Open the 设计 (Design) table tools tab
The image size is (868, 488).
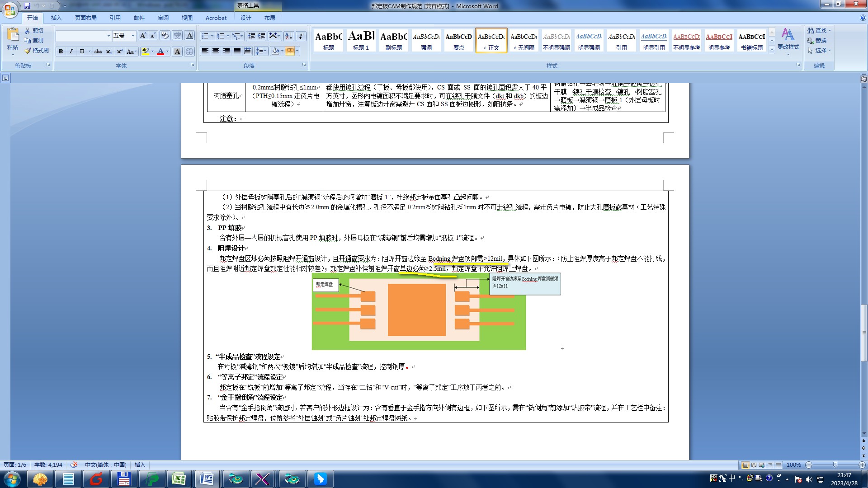tap(246, 18)
